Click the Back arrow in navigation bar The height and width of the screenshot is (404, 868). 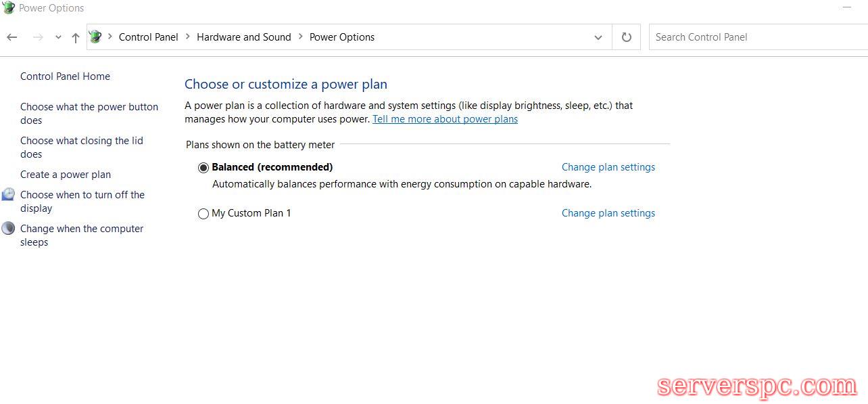pyautogui.click(x=11, y=37)
